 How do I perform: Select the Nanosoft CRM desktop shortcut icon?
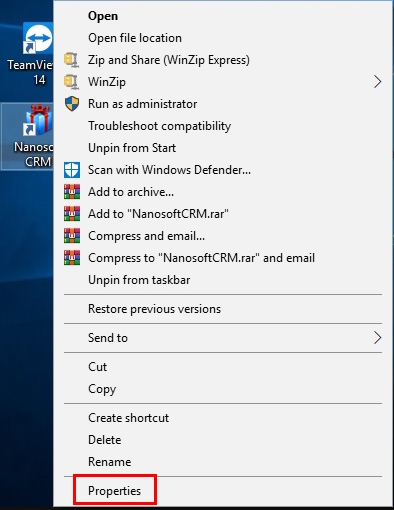[x=38, y=120]
